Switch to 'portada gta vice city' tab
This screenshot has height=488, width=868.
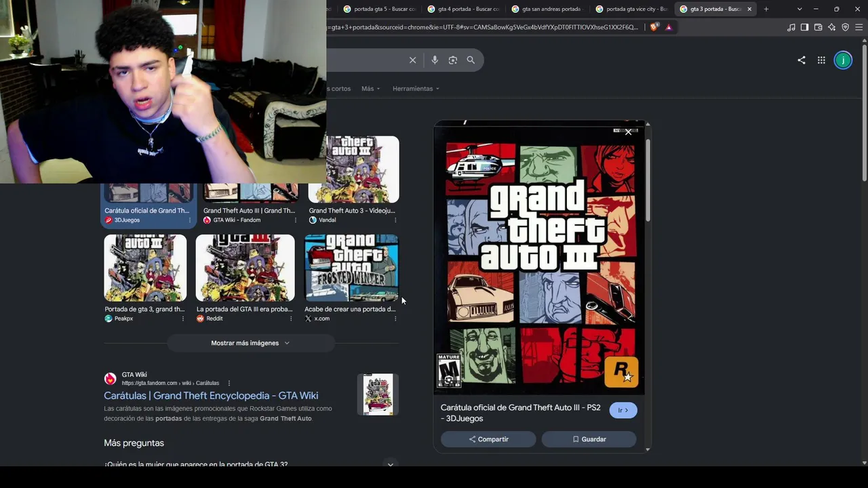click(x=631, y=9)
